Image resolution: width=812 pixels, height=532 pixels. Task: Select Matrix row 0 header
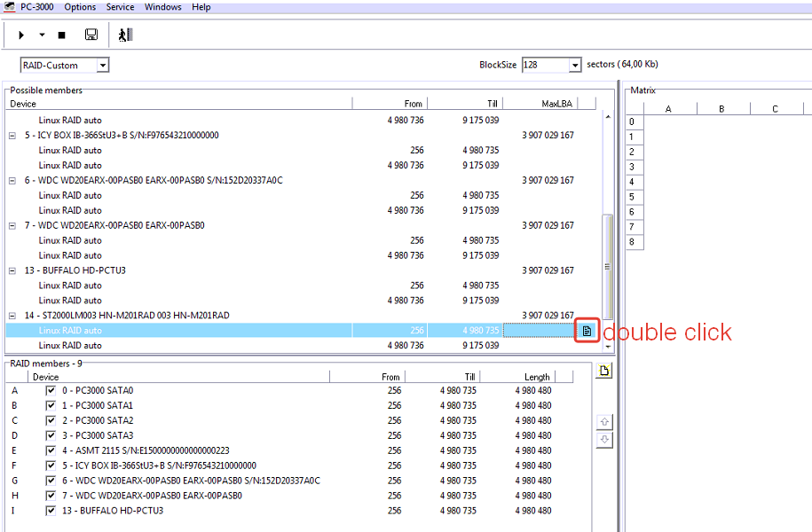(635, 122)
